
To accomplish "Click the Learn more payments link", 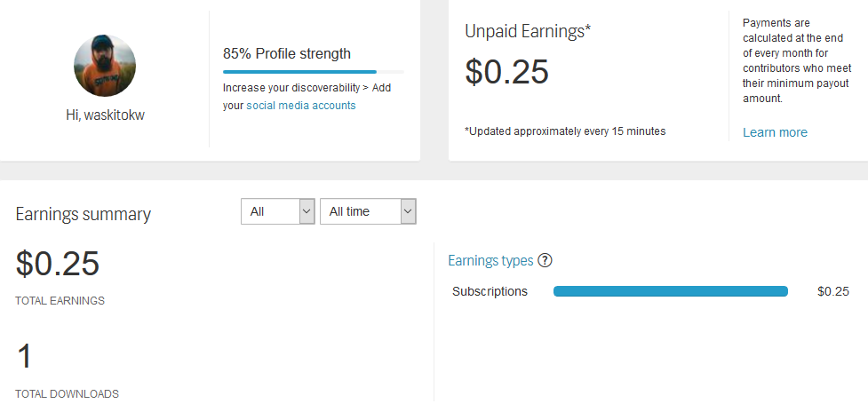I will pyautogui.click(x=775, y=132).
